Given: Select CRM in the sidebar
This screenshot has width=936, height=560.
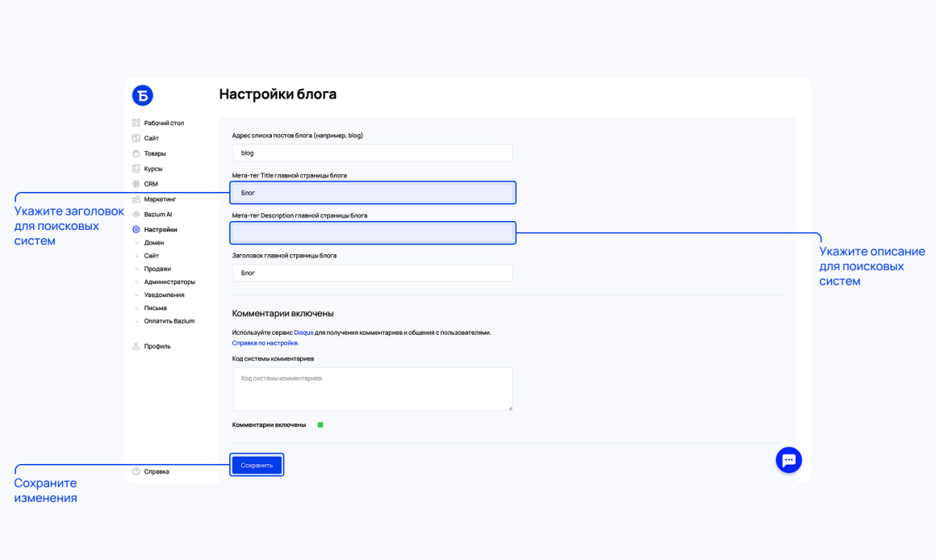Looking at the screenshot, I should pyautogui.click(x=151, y=184).
